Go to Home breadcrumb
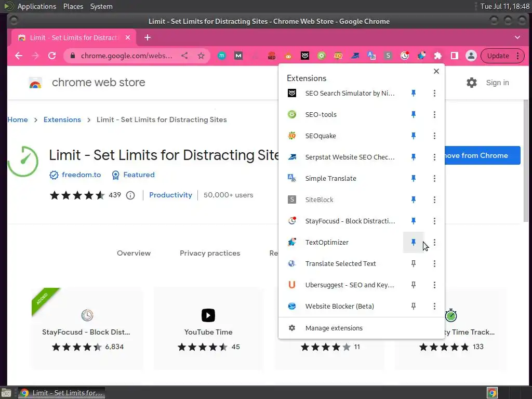532x399 pixels. [18, 119]
